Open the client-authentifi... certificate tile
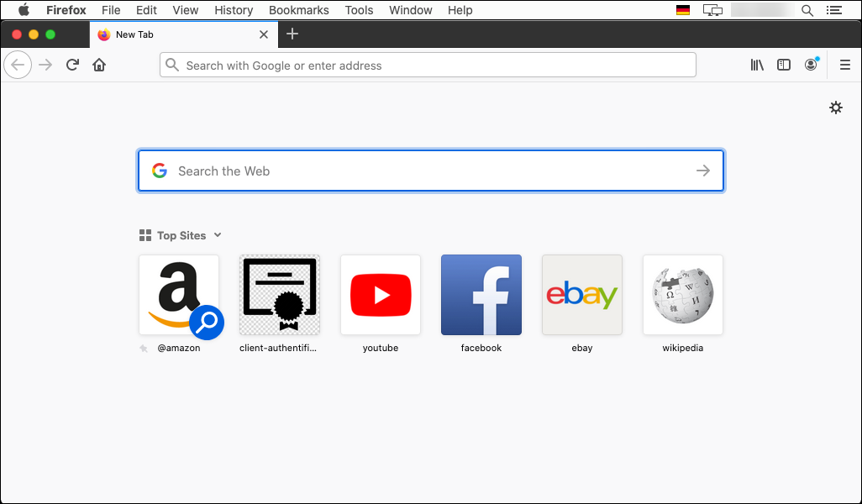Screen dimensions: 862x504 [280, 295]
